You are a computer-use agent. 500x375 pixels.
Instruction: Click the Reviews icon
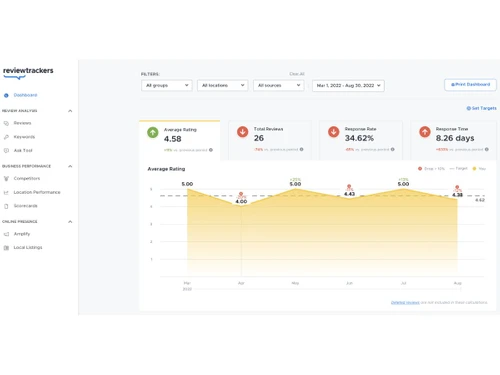(6, 123)
